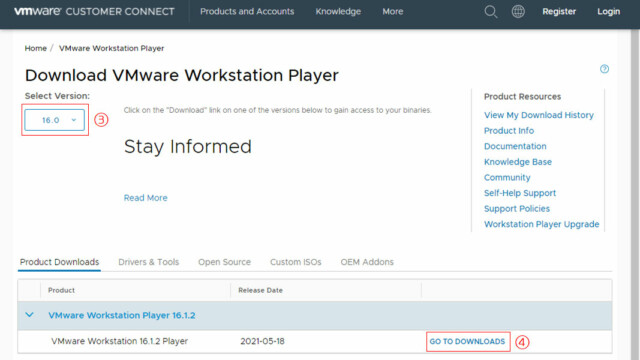Viewport: 640px width, 360px height.
Task: Open the OEM Addons tab
Action: (367, 262)
